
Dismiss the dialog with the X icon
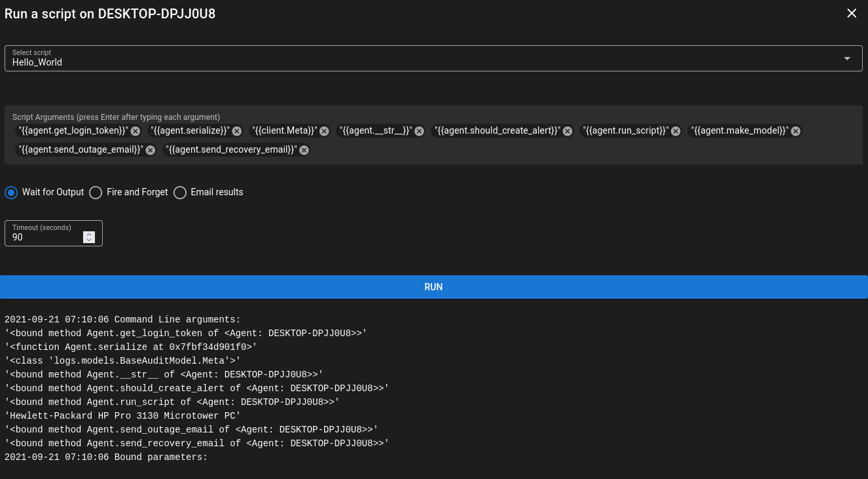(851, 13)
